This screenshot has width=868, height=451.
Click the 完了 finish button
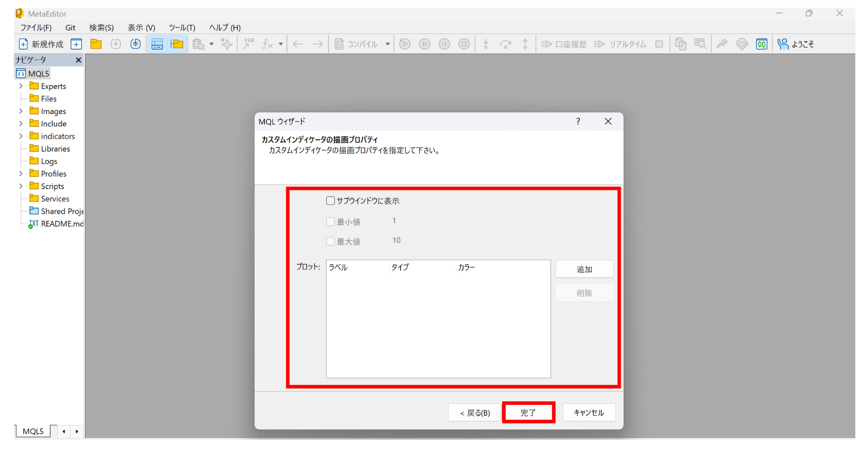point(528,412)
